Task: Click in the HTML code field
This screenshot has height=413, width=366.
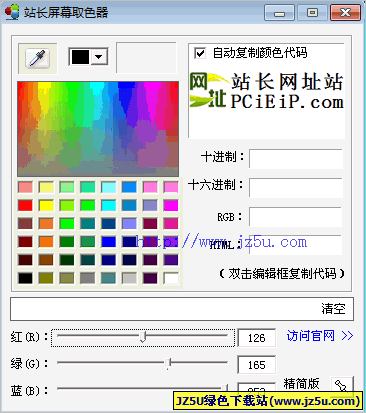Action: point(295,245)
